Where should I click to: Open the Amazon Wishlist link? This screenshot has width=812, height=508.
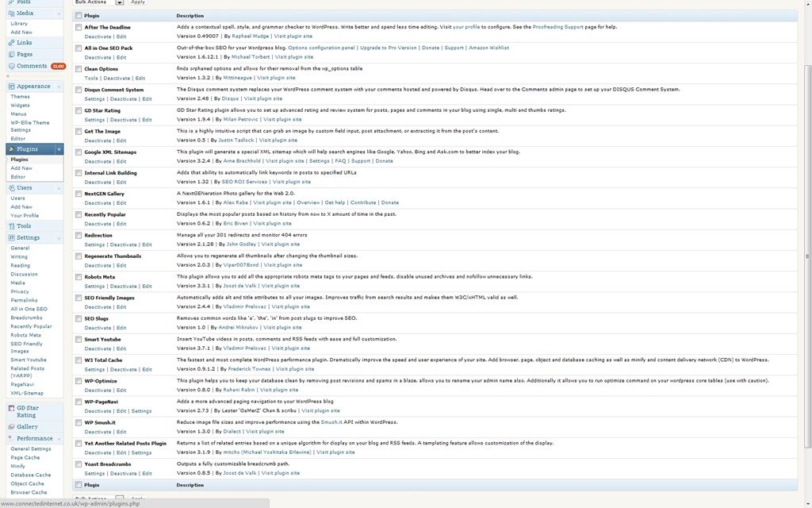(x=488, y=48)
